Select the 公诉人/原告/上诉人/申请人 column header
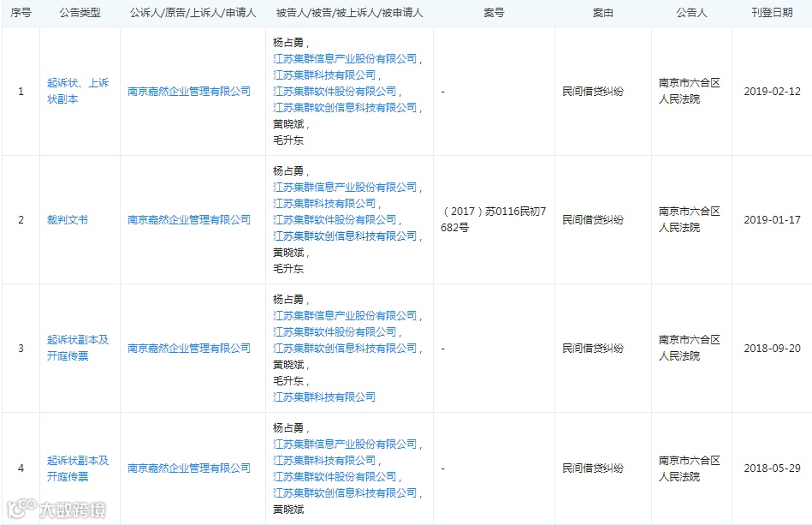Image resolution: width=812 pixels, height=525 pixels. coord(193,13)
